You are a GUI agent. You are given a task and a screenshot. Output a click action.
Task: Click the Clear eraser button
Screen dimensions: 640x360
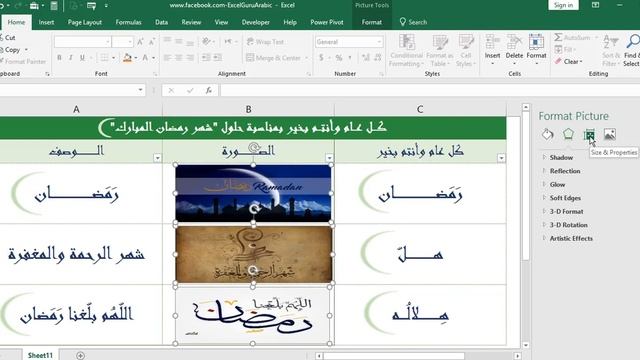click(568, 62)
